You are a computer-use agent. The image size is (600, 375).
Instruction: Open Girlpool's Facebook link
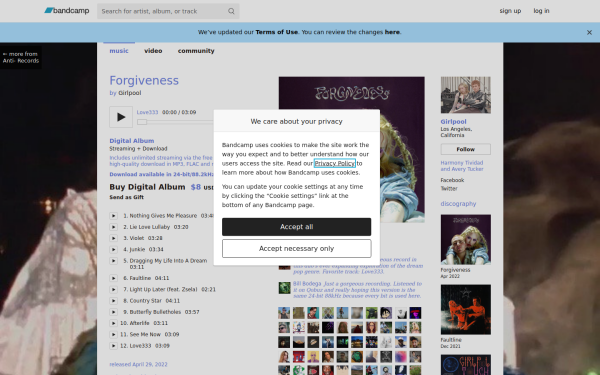452,180
